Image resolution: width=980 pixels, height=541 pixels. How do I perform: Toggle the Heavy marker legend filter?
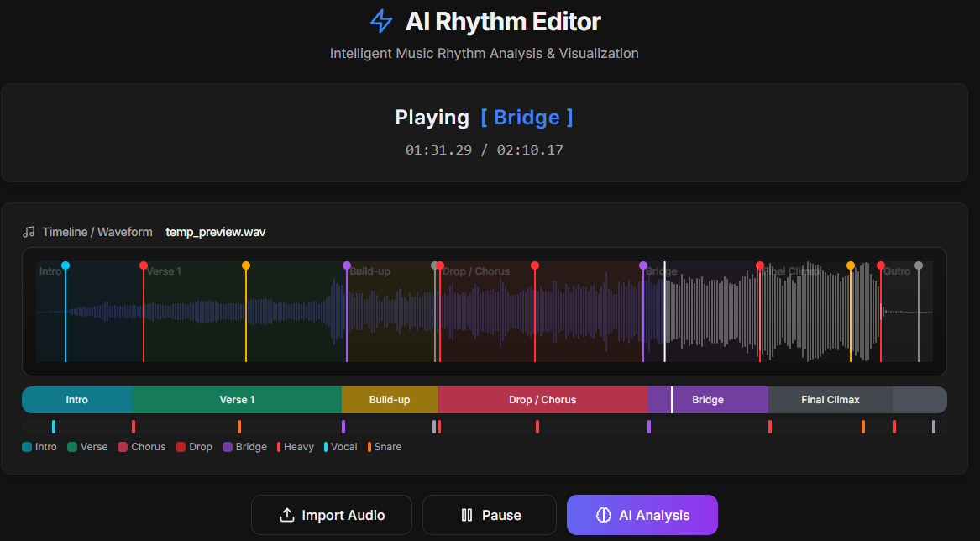click(295, 446)
